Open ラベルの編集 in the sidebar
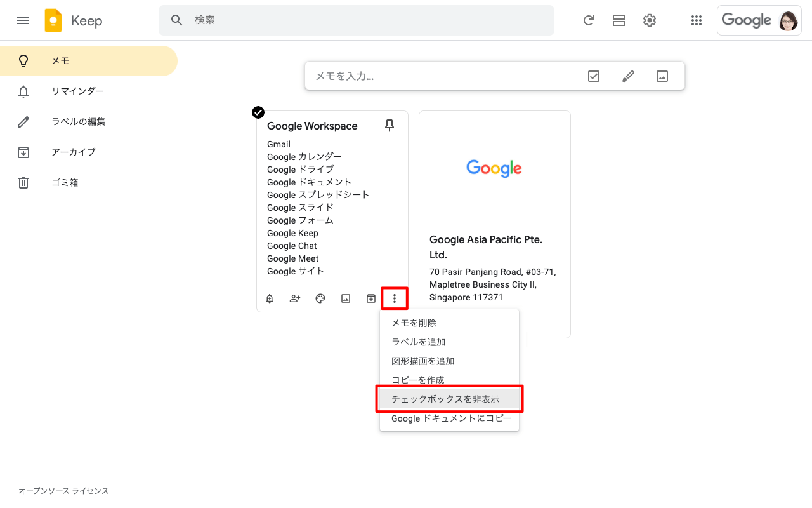 [x=89, y=122]
